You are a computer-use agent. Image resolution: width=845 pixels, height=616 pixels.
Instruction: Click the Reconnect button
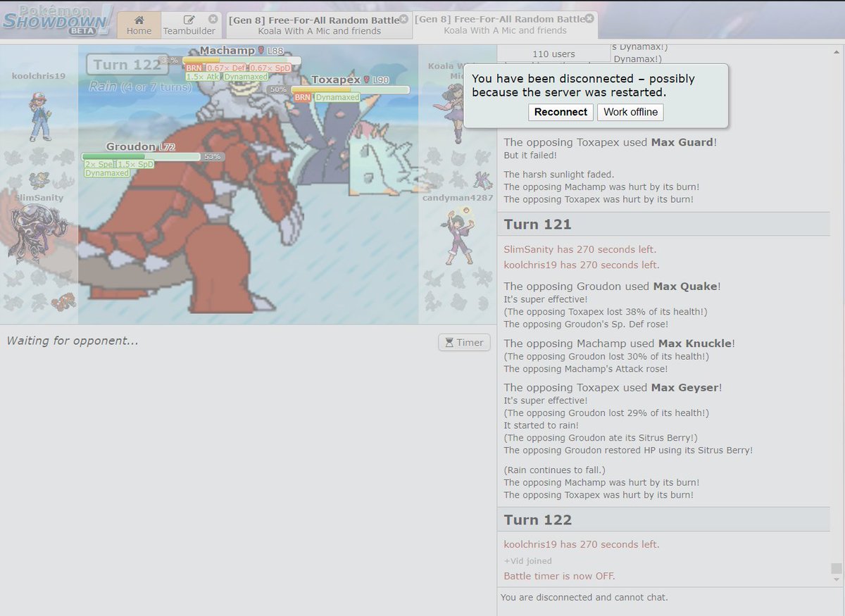click(x=561, y=112)
